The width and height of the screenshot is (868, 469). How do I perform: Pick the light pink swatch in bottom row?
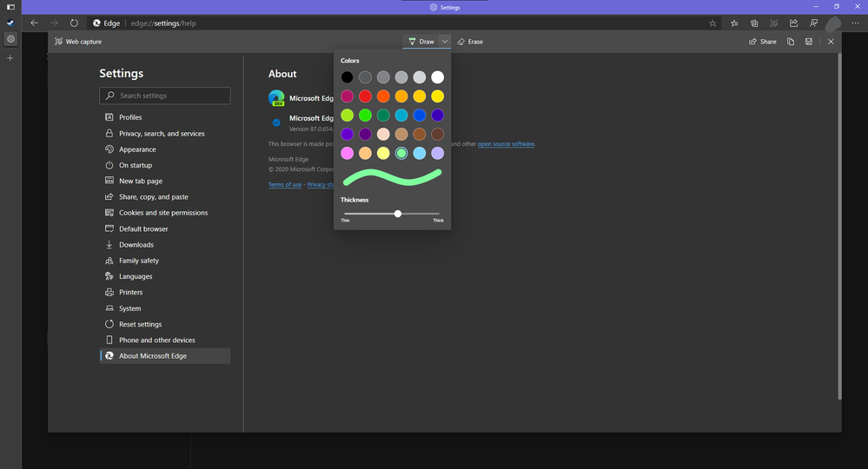[x=347, y=153]
